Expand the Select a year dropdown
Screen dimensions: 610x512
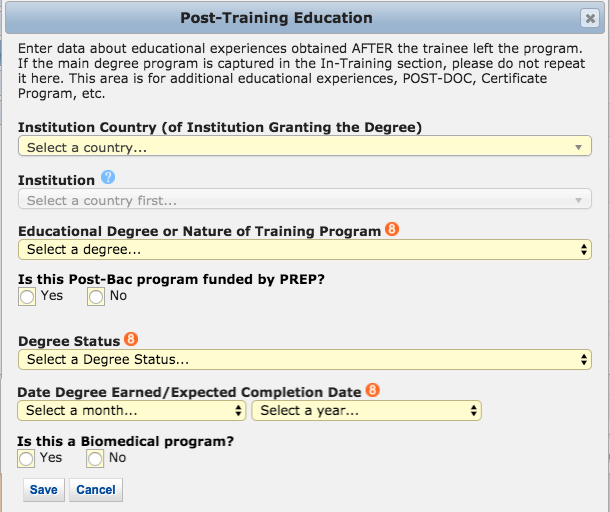367,410
